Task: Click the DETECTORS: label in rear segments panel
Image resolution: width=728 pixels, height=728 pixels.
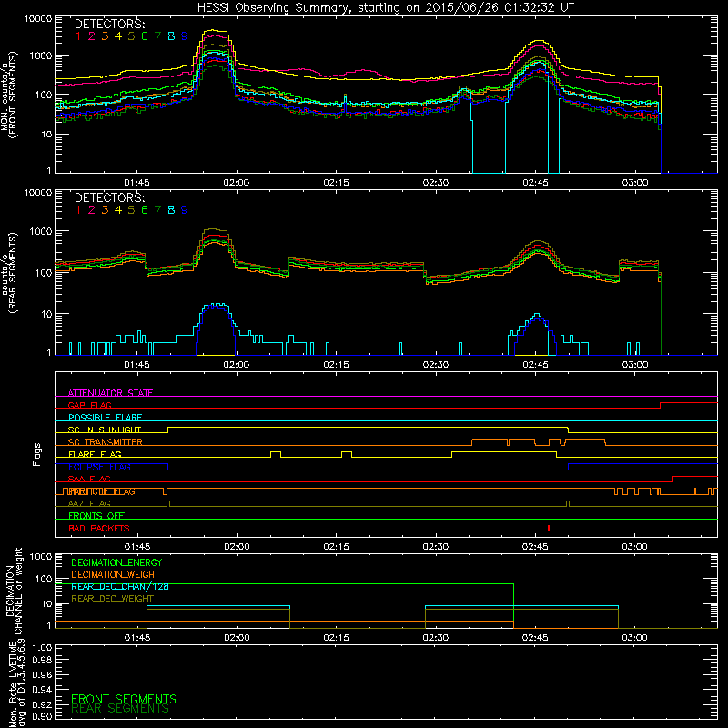Action: pos(109,197)
